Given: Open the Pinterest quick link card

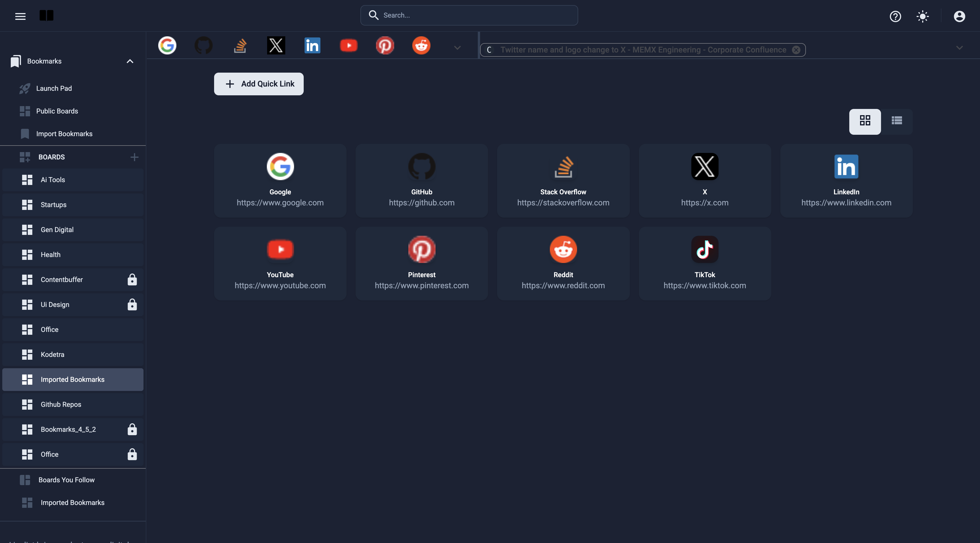Looking at the screenshot, I should (422, 263).
